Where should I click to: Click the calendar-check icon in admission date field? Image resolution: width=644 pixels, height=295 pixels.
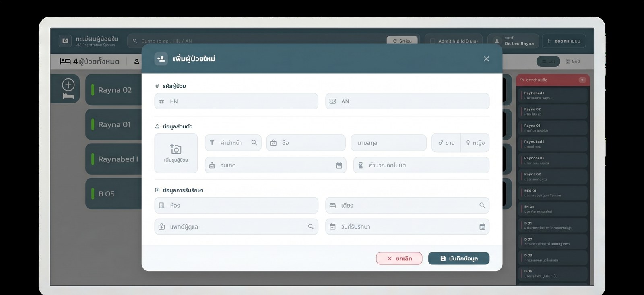[332, 227]
